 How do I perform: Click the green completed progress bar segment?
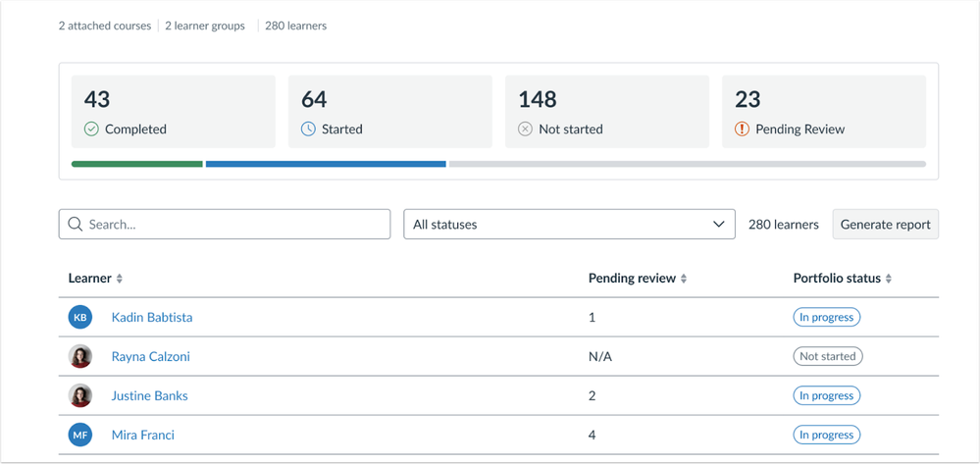pos(137,164)
